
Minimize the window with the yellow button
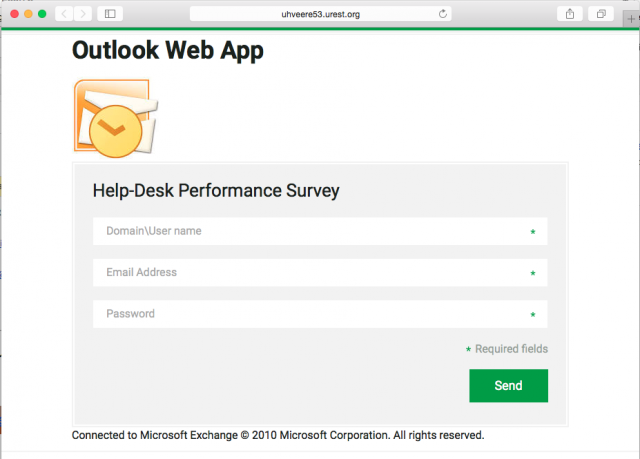(x=28, y=14)
